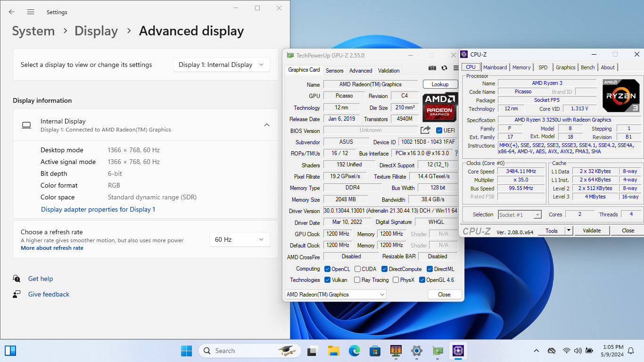This screenshot has width=644, height=362.
Task: Toggle the Ray Tracing checkbox
Action: pos(357,280)
